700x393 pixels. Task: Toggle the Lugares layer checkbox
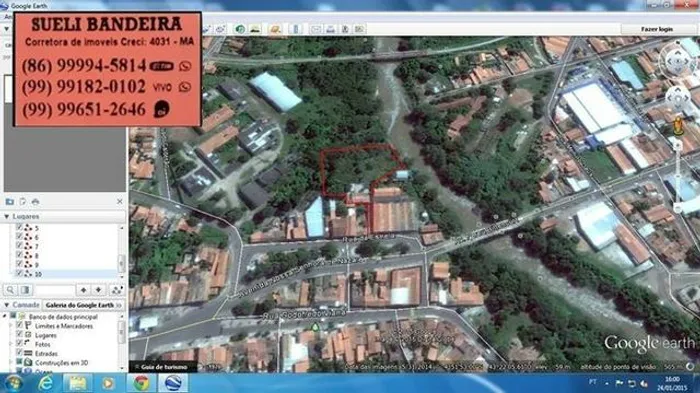pos(19,334)
